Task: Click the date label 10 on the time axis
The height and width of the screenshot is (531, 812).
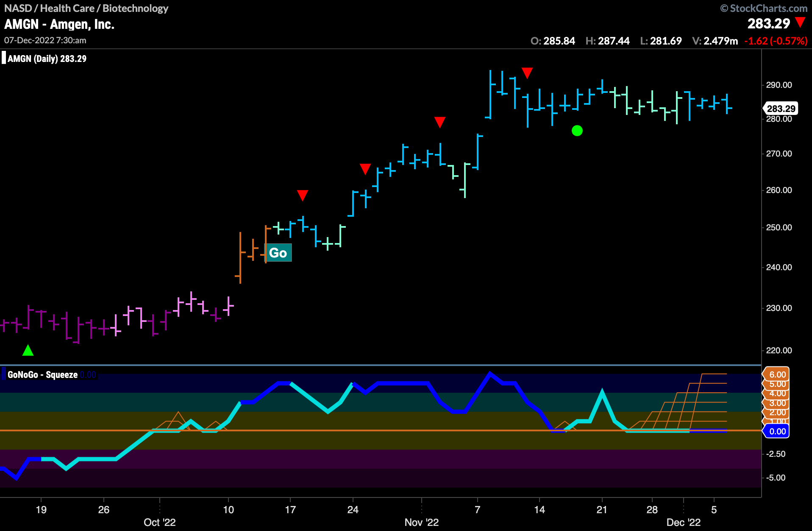Action: (228, 509)
